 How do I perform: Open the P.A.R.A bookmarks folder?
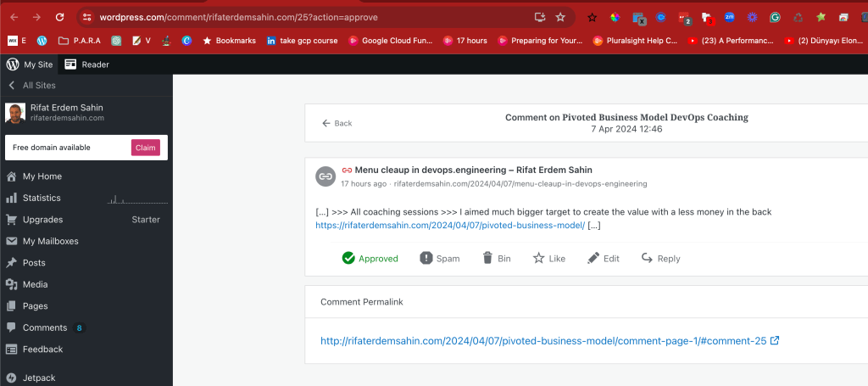tap(79, 41)
